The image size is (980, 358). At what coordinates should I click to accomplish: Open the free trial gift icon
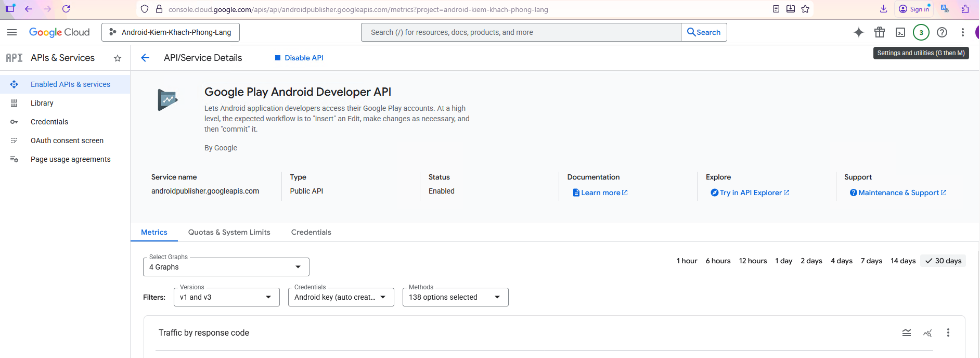[880, 32]
